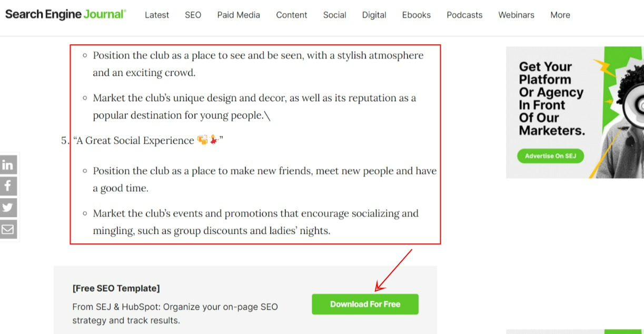The image size is (644, 334).
Task: Navigate to the Digital section
Action: (x=374, y=15)
